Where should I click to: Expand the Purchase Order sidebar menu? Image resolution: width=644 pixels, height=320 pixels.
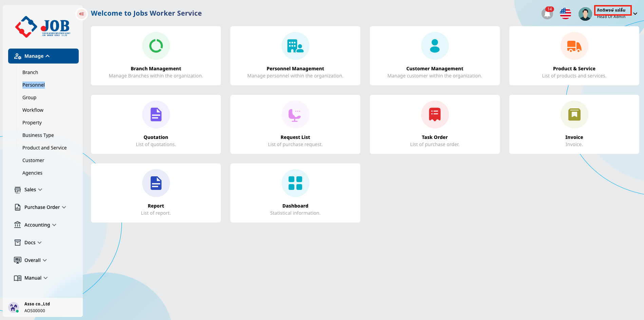45,207
